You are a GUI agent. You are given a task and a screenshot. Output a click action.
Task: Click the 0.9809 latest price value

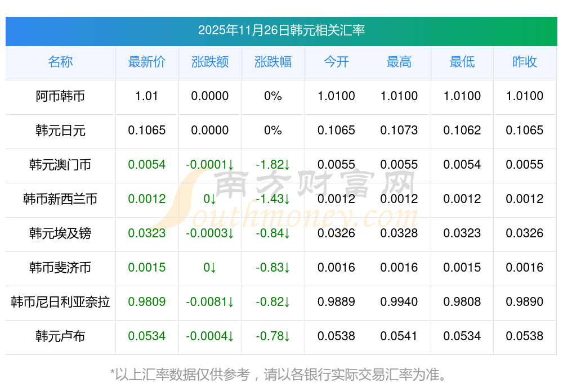pyautogui.click(x=147, y=302)
